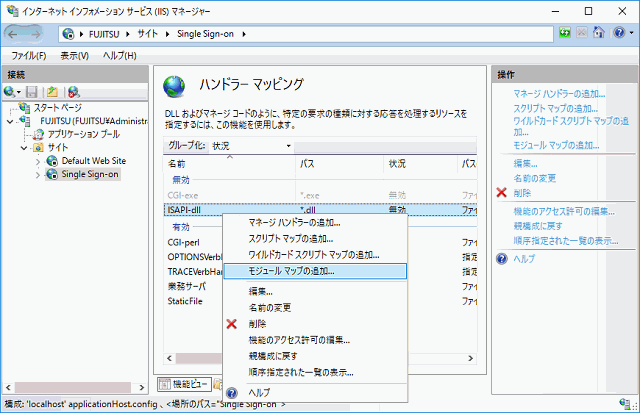Click マネージ ハンドラーの追加 link in Actions pane

click(x=559, y=94)
